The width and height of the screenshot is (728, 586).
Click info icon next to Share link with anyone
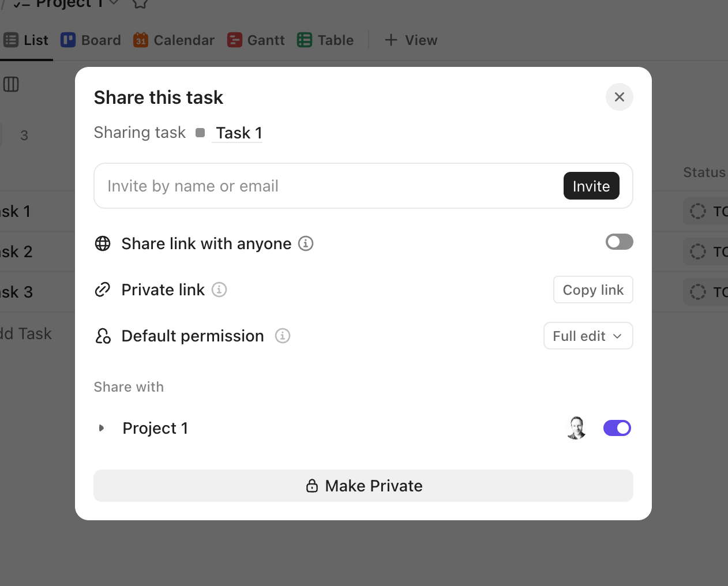tap(306, 243)
